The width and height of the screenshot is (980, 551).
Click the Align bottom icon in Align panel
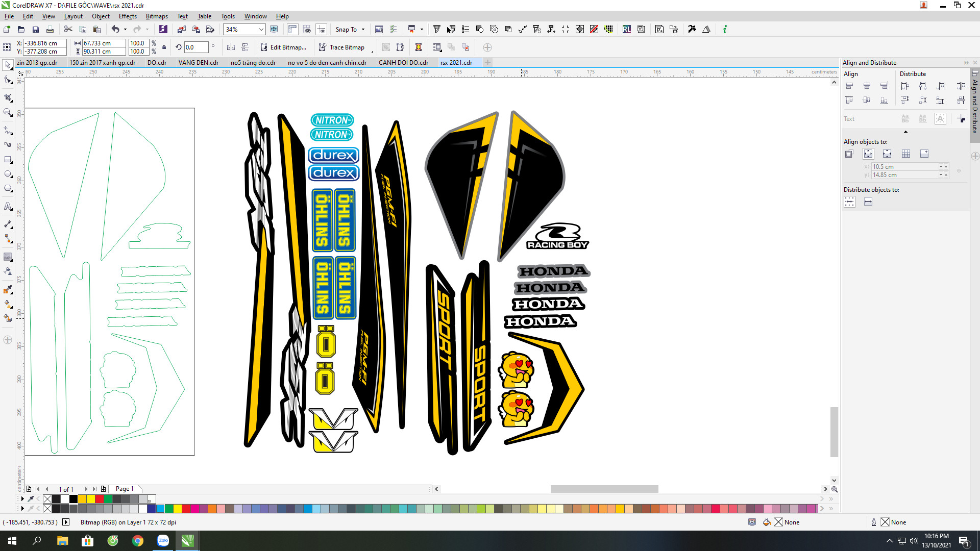click(884, 100)
